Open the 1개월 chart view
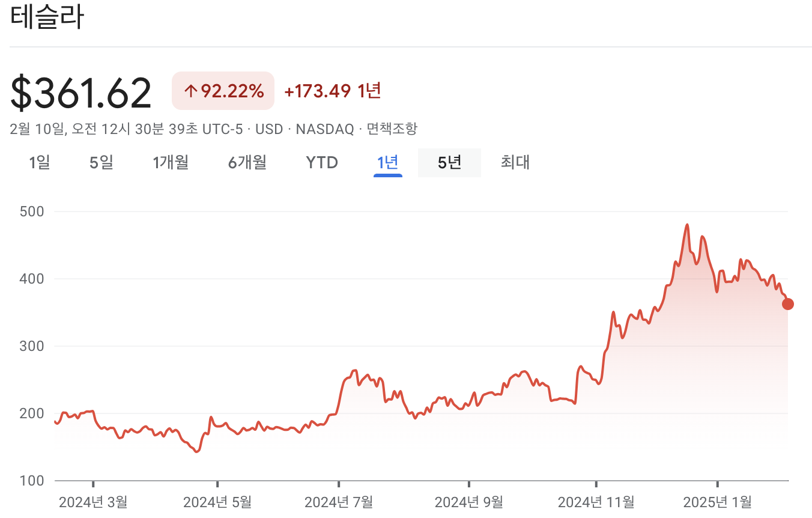812x518 pixels. pos(170,162)
